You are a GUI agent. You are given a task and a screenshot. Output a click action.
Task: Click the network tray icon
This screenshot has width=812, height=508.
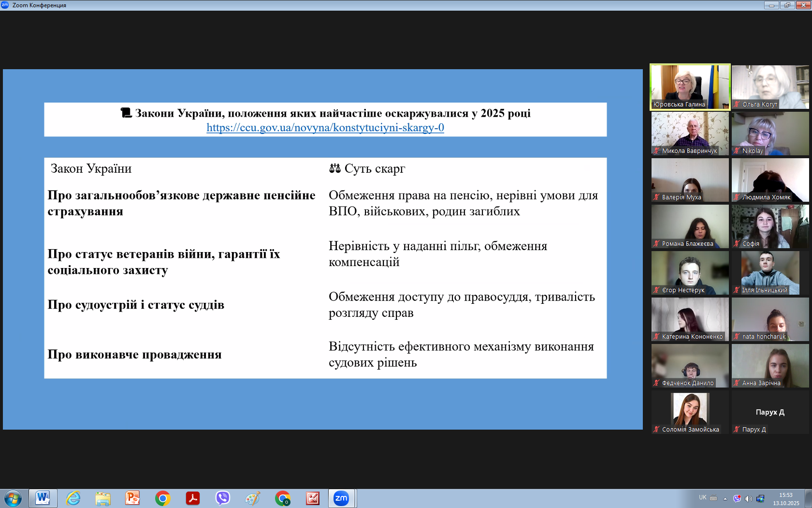(760, 498)
